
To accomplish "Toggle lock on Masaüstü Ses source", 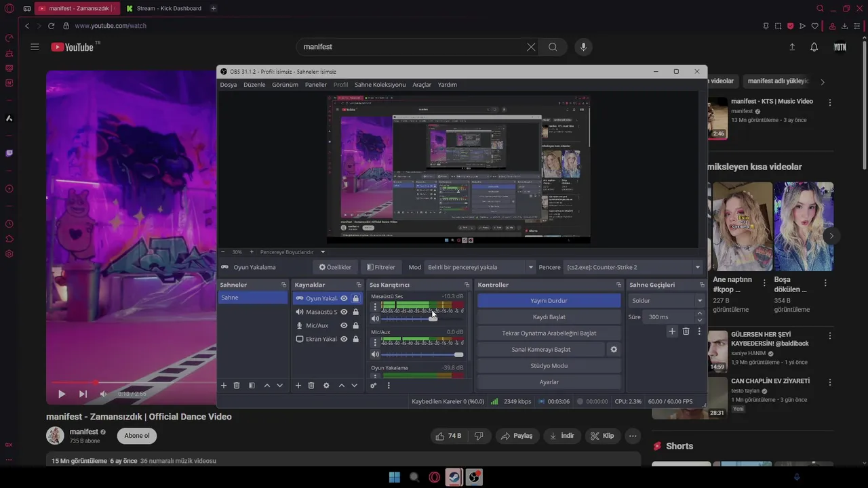I will 355,312.
